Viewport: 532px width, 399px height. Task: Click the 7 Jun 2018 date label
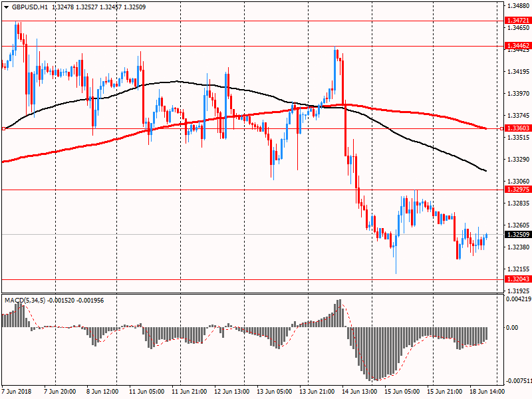pos(16,392)
